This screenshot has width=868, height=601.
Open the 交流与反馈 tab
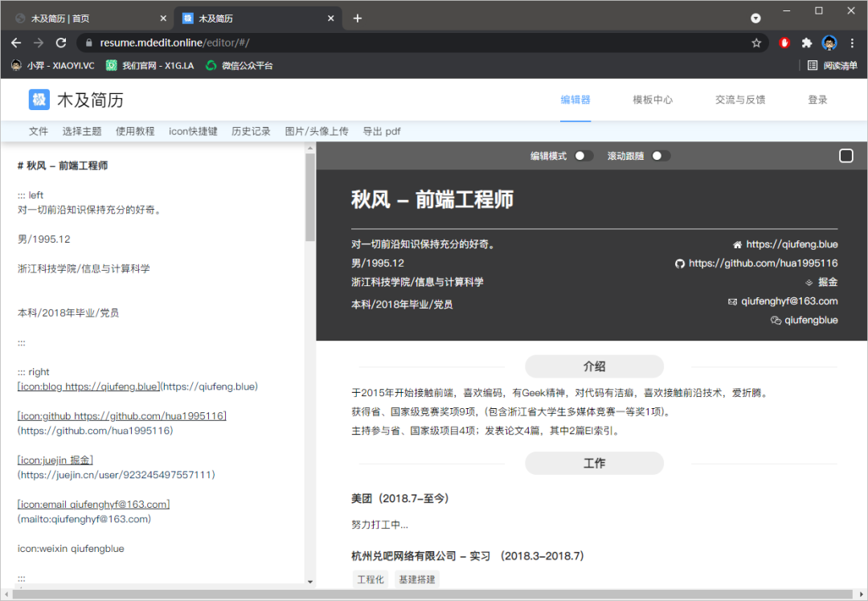pyautogui.click(x=740, y=100)
